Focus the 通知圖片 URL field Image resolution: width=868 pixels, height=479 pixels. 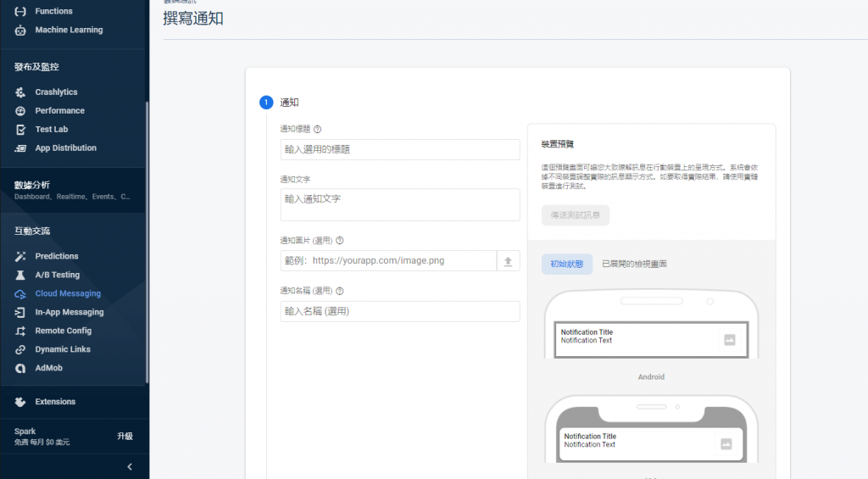pos(388,261)
